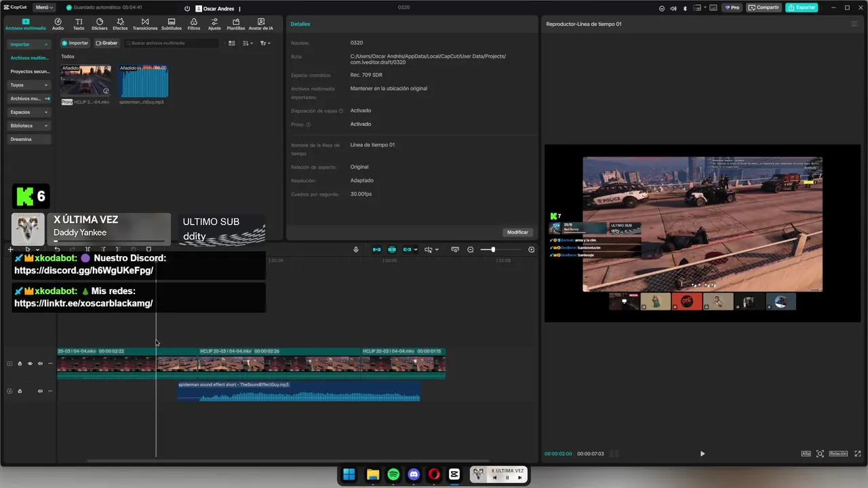Select the spiderman mp3 audio thumbnail
The image size is (868, 488).
tap(143, 80)
